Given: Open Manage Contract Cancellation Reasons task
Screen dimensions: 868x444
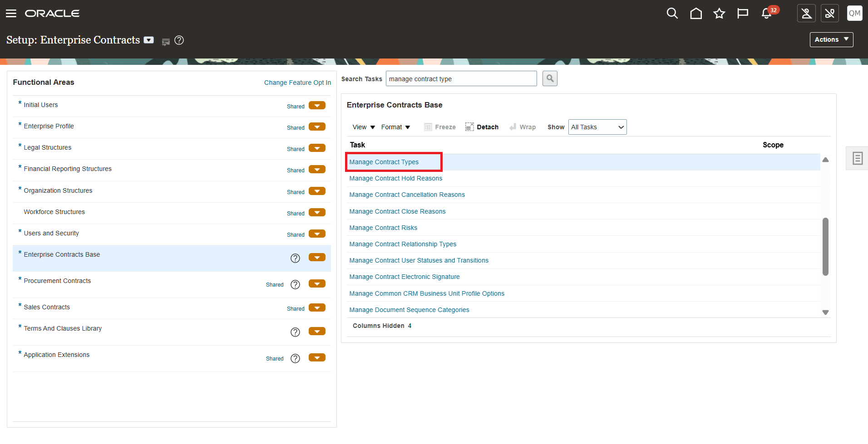Looking at the screenshot, I should [x=407, y=195].
